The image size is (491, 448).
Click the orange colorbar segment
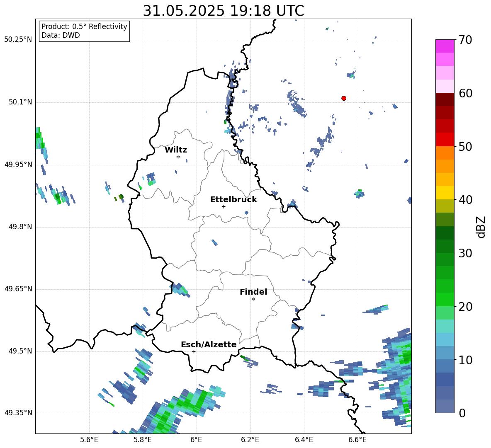445,153
